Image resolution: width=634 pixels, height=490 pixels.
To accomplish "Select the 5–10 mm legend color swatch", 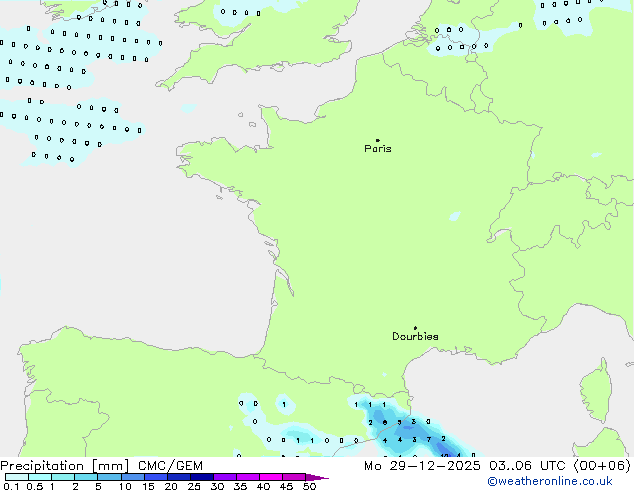I will [109, 477].
